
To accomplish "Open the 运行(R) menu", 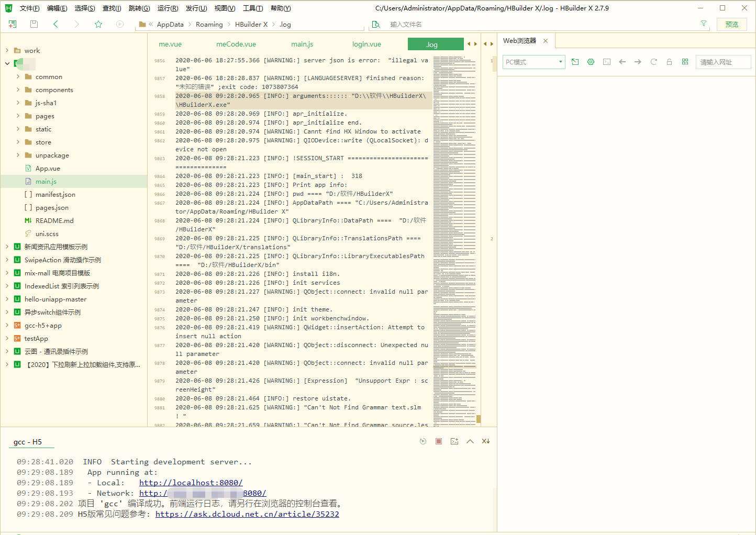I will pos(168,8).
